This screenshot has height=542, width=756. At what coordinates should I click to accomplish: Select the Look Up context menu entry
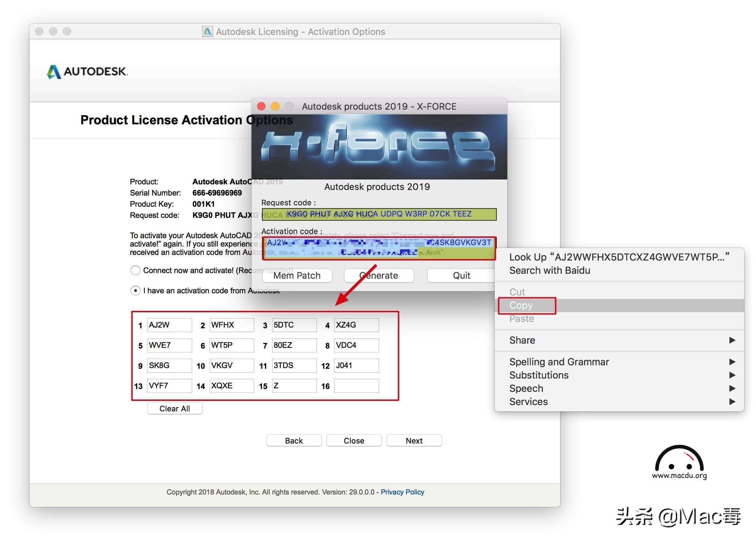(619, 257)
